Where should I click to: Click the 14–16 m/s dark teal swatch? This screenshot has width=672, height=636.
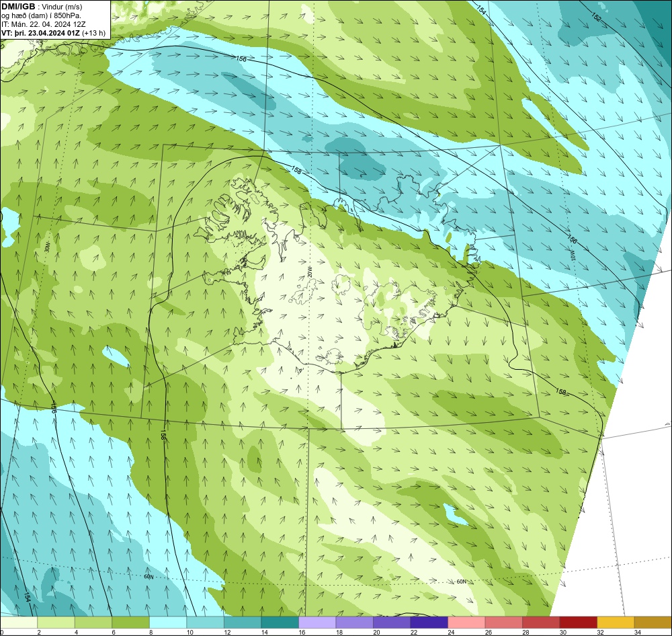pyautogui.click(x=280, y=622)
